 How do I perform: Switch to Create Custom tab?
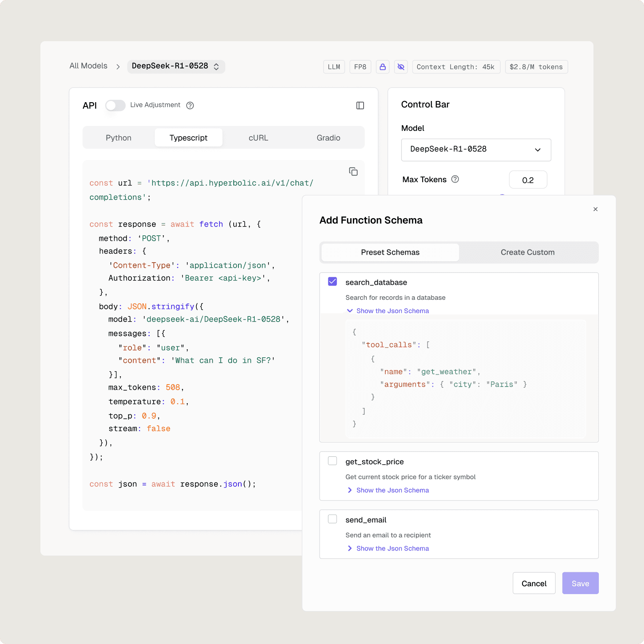click(528, 252)
